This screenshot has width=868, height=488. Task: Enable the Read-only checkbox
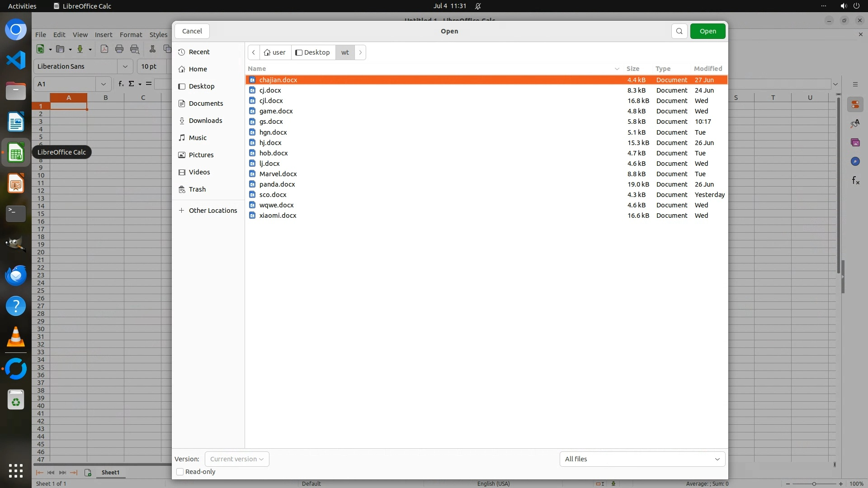(x=180, y=472)
